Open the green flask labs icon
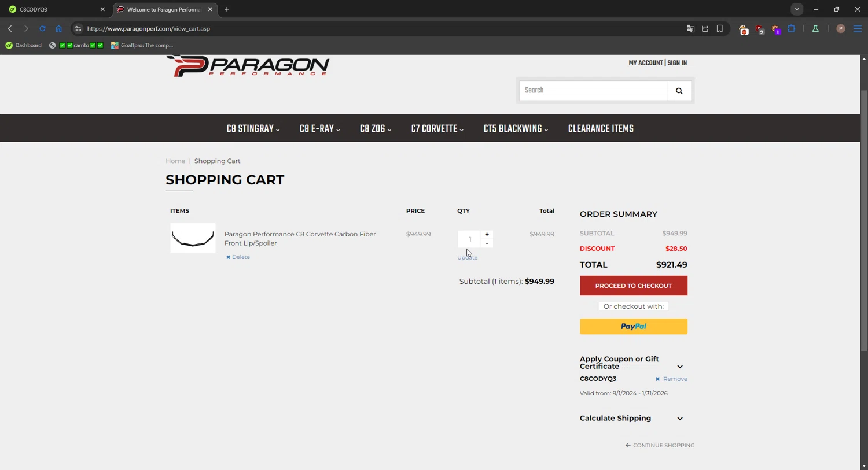Image resolution: width=868 pixels, height=470 pixels. click(815, 28)
